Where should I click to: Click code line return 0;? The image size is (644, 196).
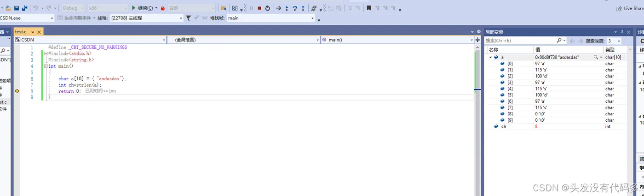[x=69, y=91]
